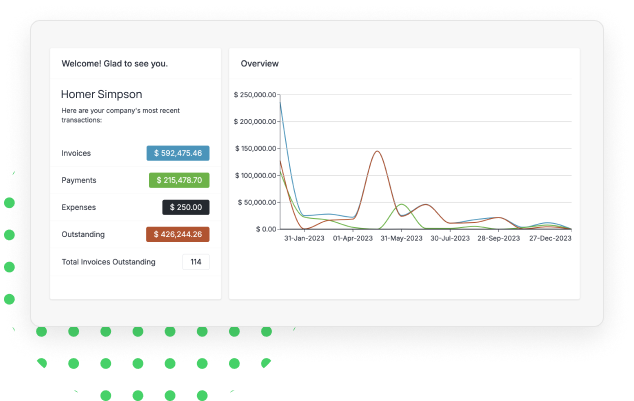634x401 pixels.
Task: Click the Homer Simpson user name
Action: pyautogui.click(x=101, y=94)
